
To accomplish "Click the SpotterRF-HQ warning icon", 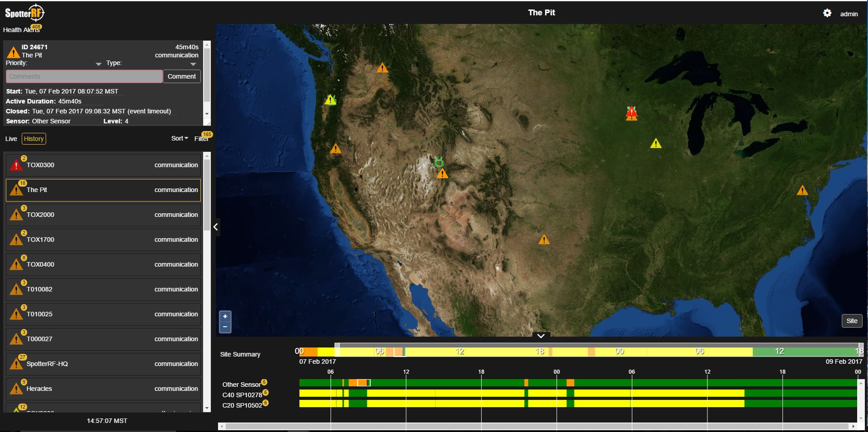I will [x=16, y=364].
